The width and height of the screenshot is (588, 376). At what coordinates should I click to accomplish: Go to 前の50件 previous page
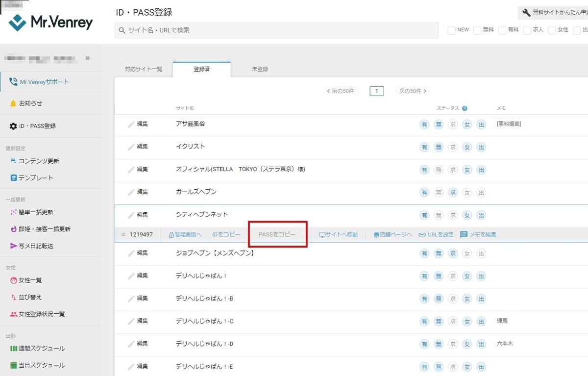[x=341, y=91]
